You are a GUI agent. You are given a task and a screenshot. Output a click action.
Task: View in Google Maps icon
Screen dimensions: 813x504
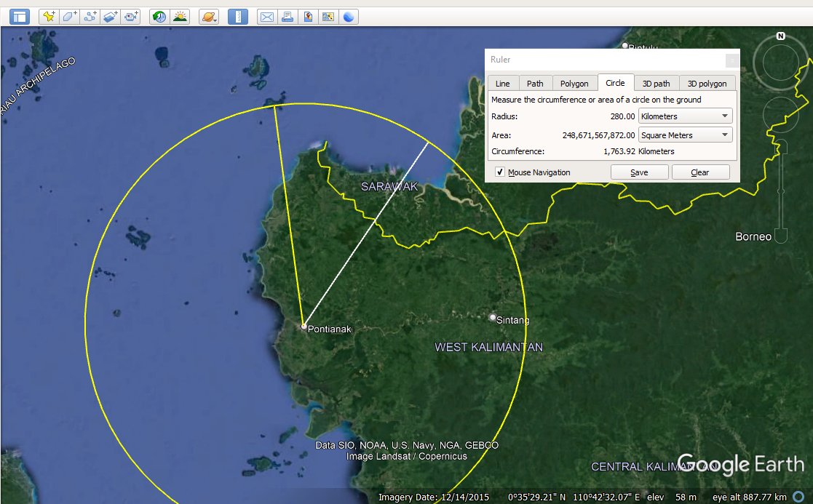pyautogui.click(x=328, y=17)
